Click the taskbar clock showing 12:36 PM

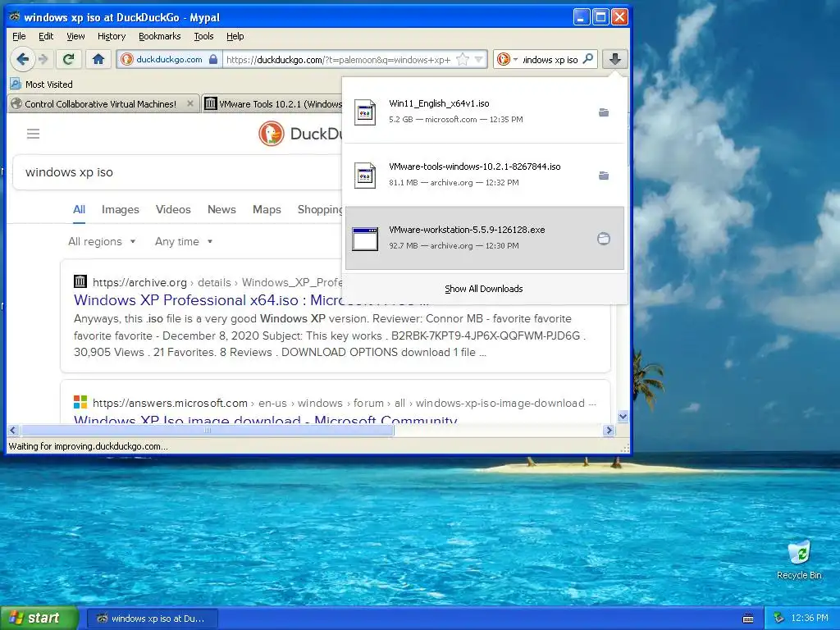point(810,618)
